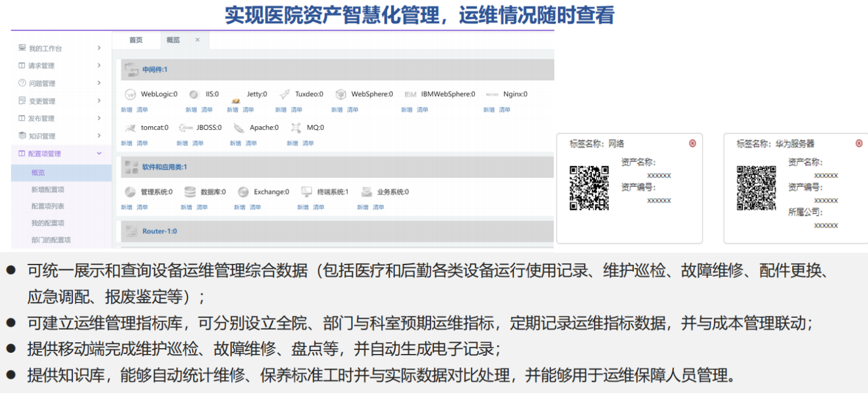The height and width of the screenshot is (395, 868).
Task: Click the Nginx logo icon
Action: [493, 94]
